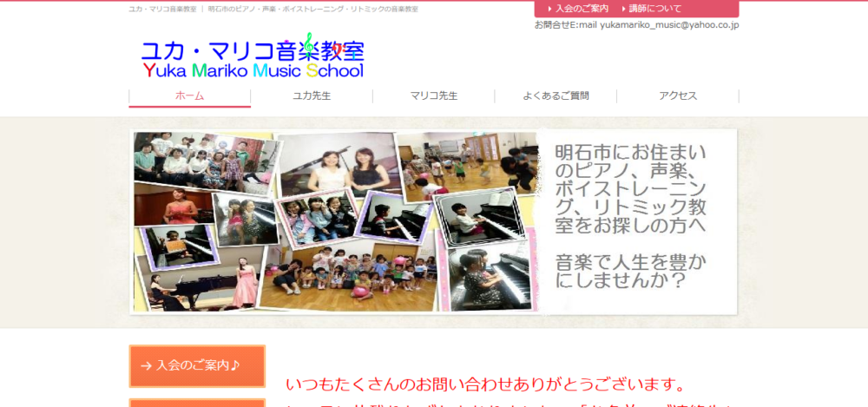Open the よくあるご質問 page

556,95
